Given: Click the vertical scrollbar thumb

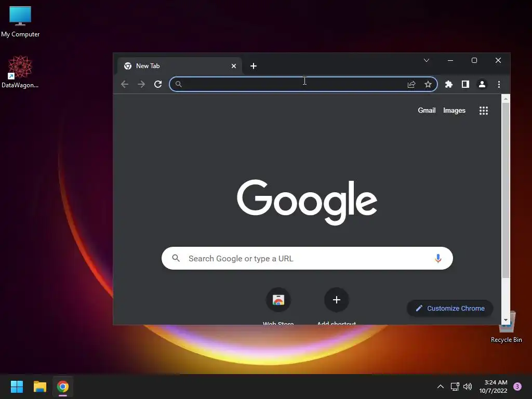Looking at the screenshot, I should [x=506, y=190].
